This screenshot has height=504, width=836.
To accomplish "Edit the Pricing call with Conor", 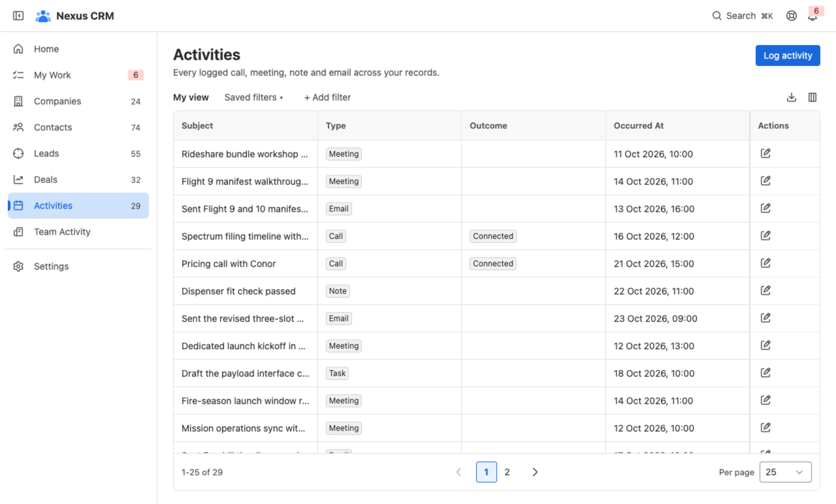I will (x=765, y=263).
